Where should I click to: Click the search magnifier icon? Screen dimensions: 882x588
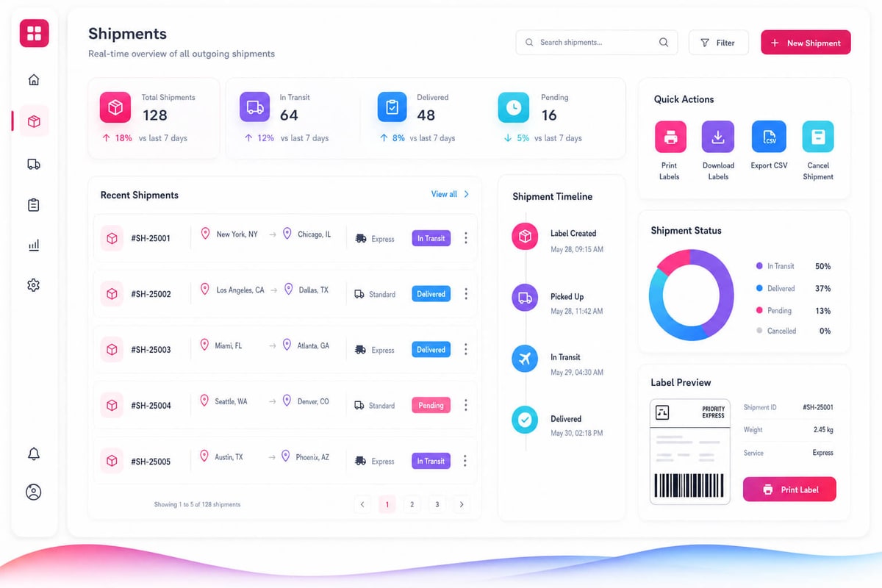click(664, 43)
